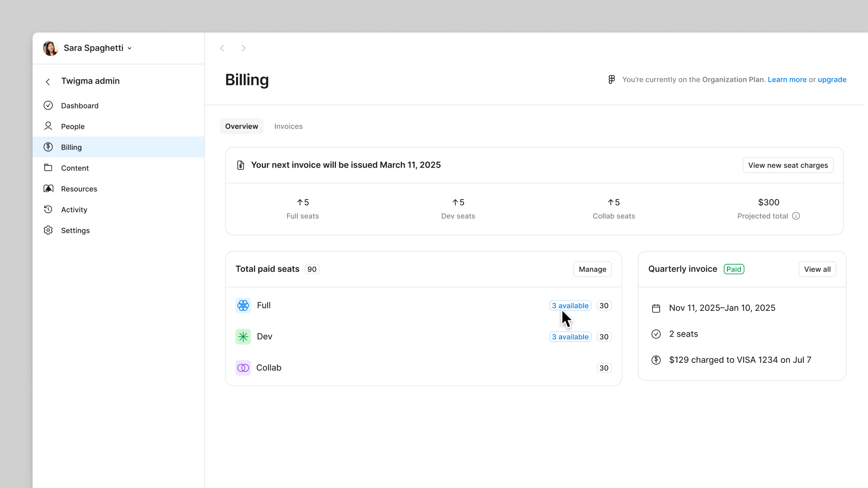Click the Collab seat type icon
This screenshot has height=488, width=868.
(x=243, y=368)
